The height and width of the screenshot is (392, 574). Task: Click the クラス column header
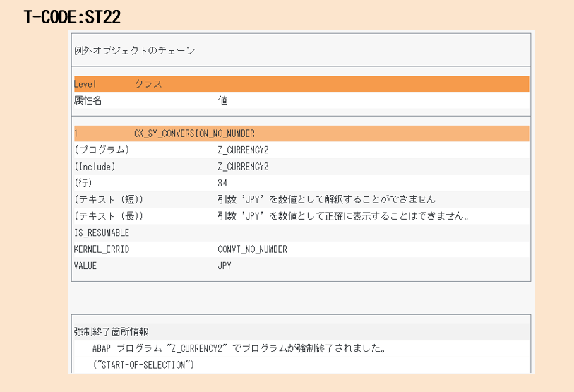pyautogui.click(x=148, y=84)
